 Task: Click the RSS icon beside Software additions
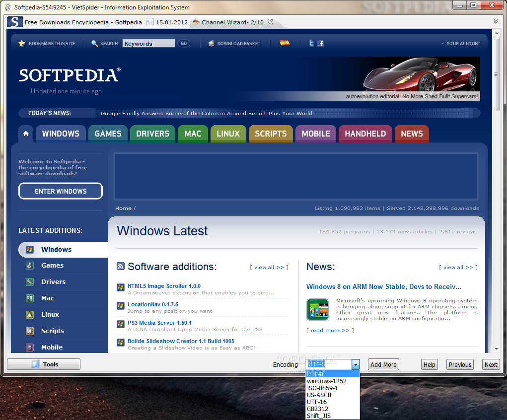(x=121, y=266)
